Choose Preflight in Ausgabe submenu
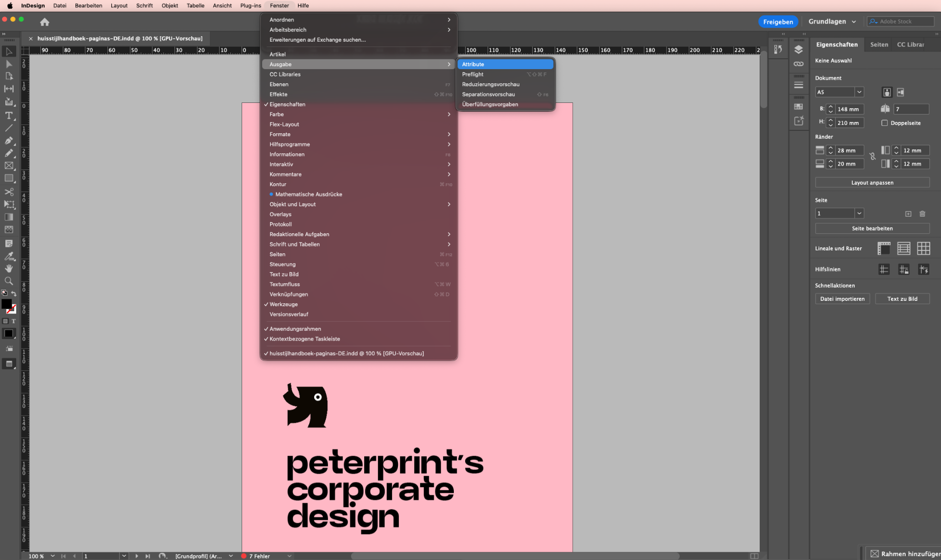The width and height of the screenshot is (941, 560). (x=505, y=74)
